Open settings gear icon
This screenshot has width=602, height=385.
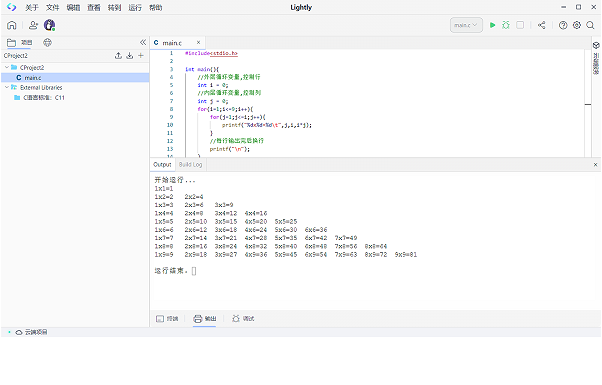[577, 25]
